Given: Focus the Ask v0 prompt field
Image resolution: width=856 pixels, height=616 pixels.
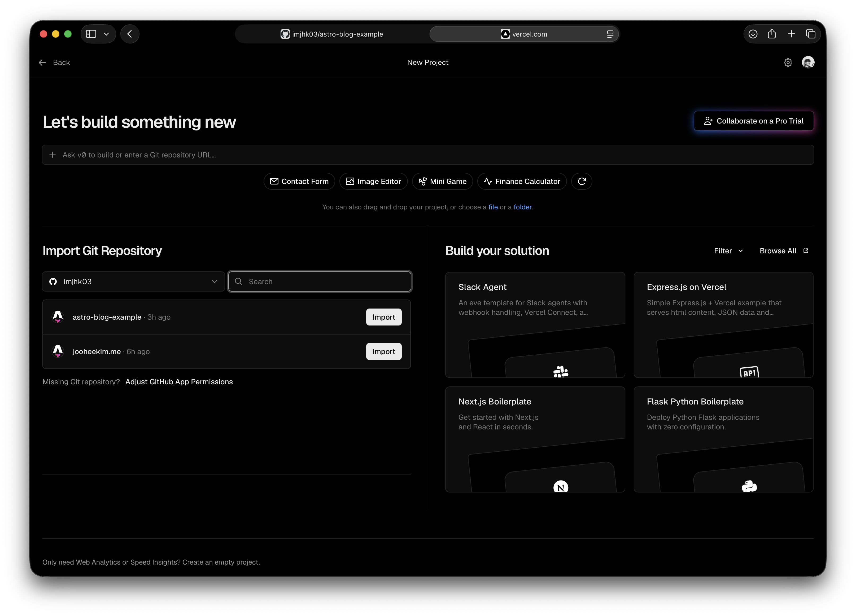Looking at the screenshot, I should 428,155.
